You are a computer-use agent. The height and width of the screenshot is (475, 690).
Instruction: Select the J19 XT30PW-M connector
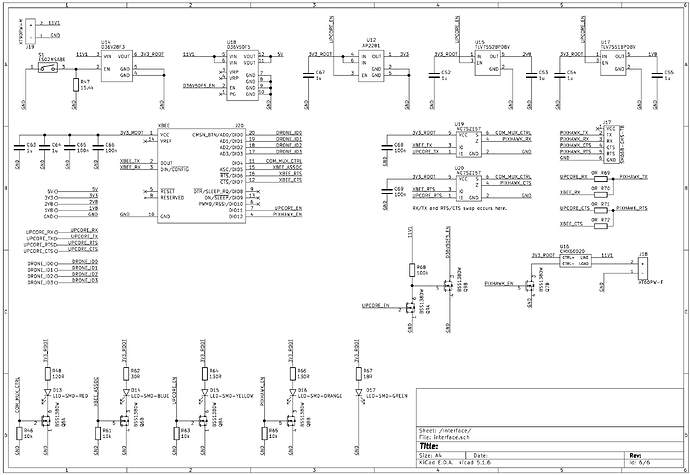[31, 25]
